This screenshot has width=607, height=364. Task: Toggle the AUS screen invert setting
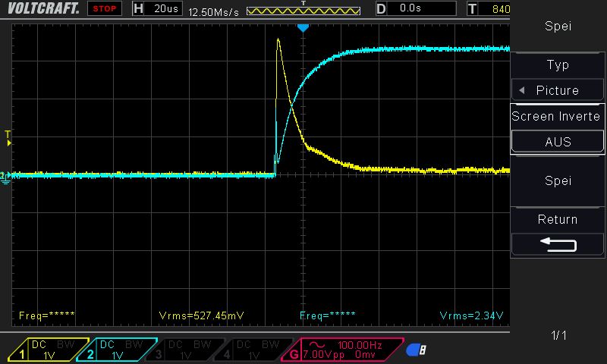[x=558, y=142]
